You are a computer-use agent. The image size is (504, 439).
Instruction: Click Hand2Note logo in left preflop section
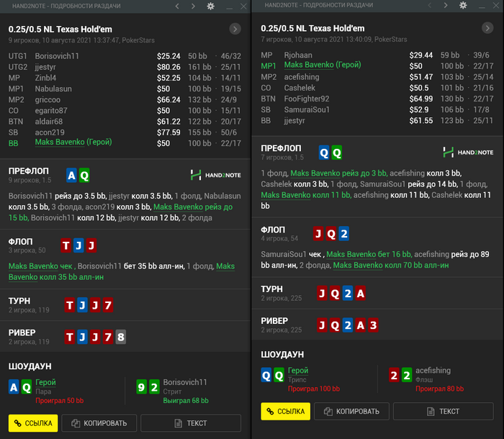point(215,175)
